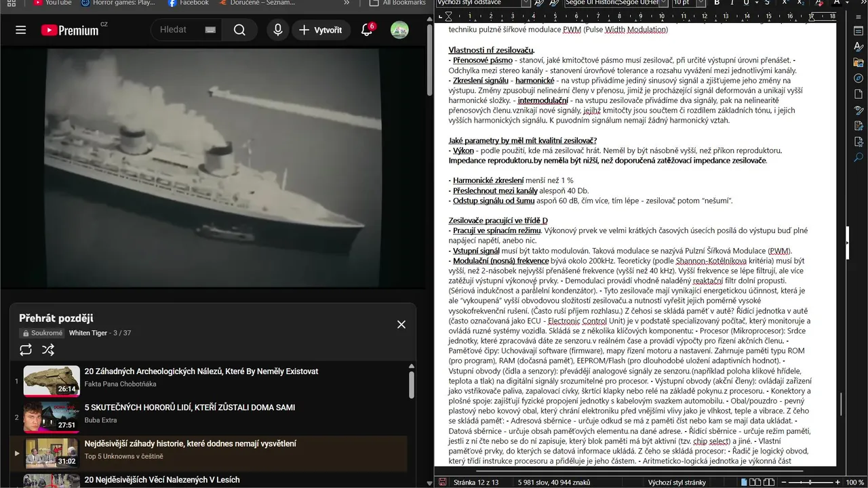
Task: Play 5 SKUTEČNÝCH HORORŮ LIDÍ video
Action: [x=189, y=407]
